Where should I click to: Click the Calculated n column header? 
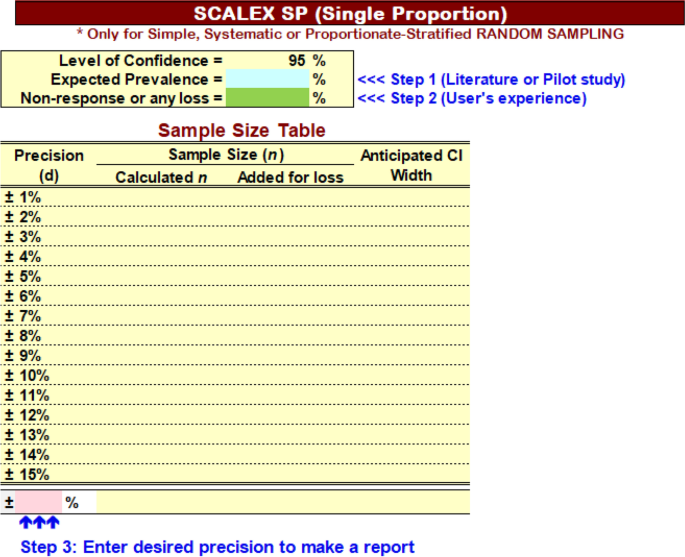pos(161,177)
